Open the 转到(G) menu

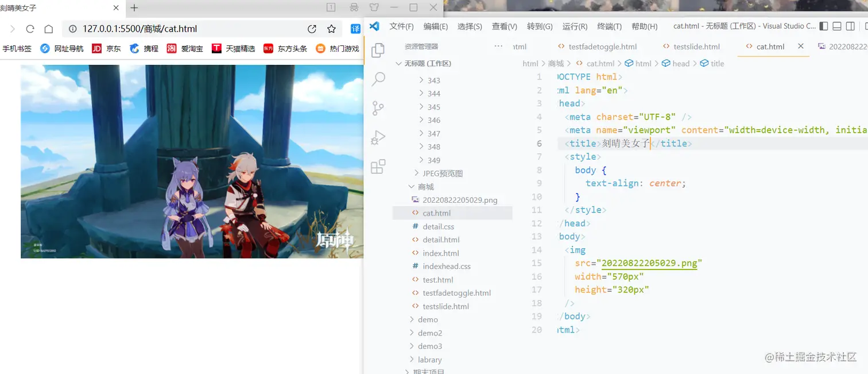coord(540,26)
